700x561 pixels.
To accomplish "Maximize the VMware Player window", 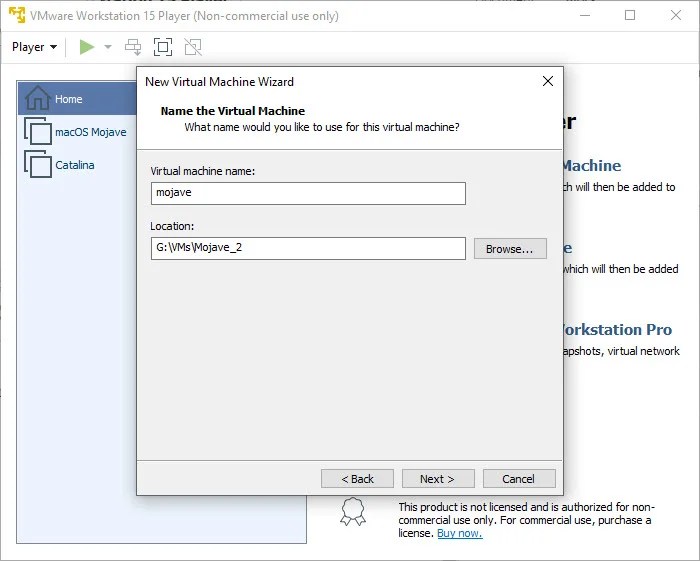I will click(x=630, y=15).
